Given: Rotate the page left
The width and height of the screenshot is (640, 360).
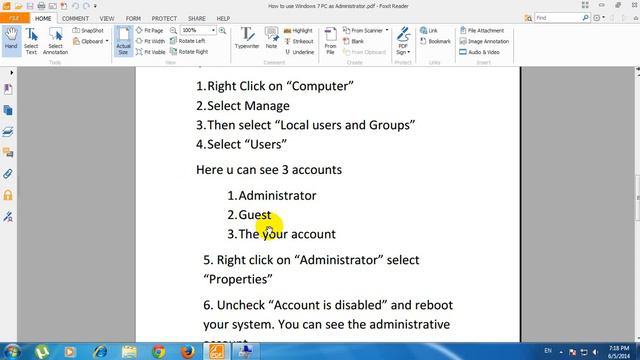Looking at the screenshot, I should [x=188, y=41].
